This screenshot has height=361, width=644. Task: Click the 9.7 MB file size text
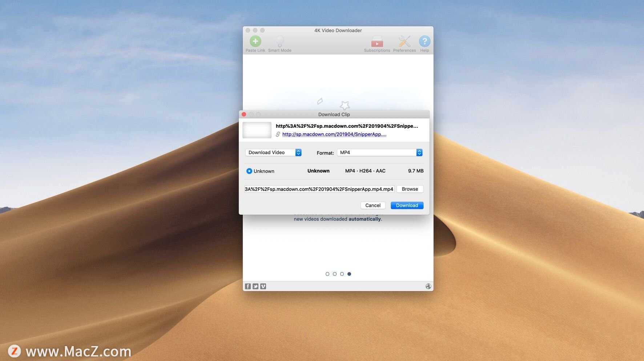tap(416, 171)
